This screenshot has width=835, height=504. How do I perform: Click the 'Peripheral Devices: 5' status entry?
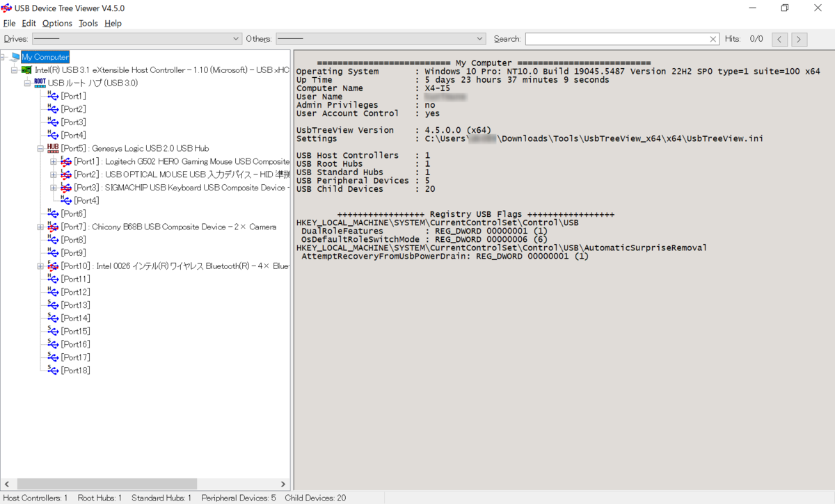click(239, 498)
